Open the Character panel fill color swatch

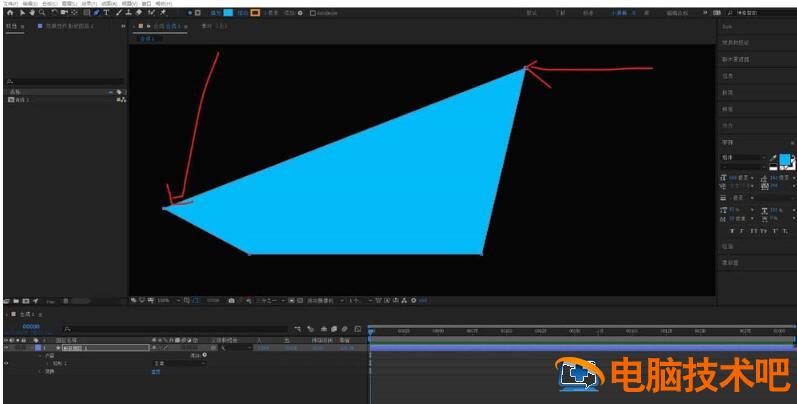(x=784, y=160)
